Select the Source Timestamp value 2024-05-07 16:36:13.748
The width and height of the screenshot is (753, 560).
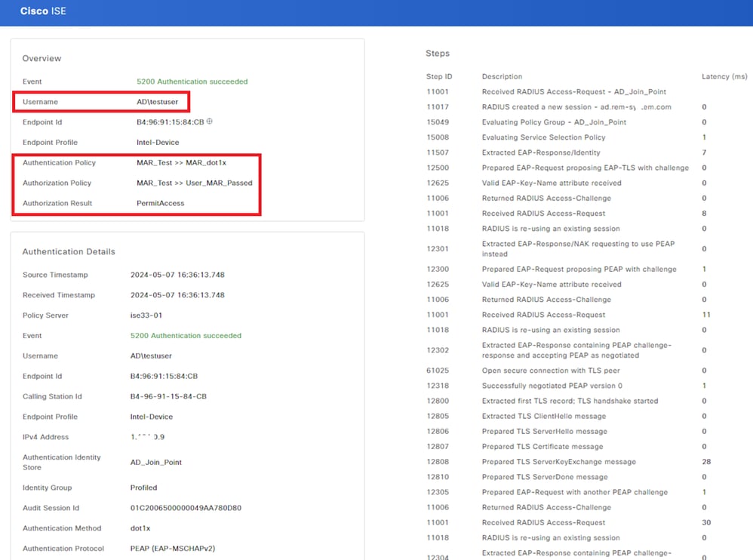click(177, 275)
